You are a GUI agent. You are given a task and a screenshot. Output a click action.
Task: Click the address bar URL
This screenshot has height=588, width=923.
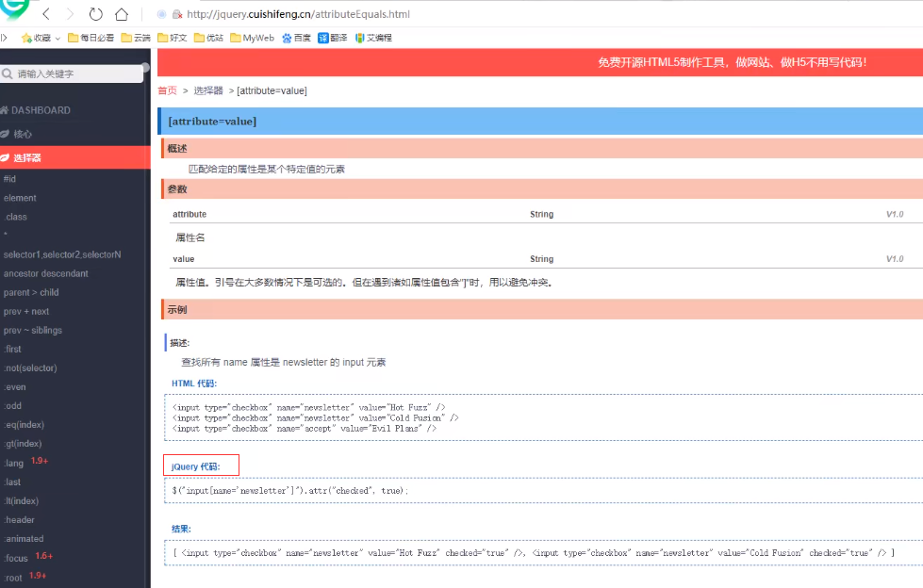pos(299,14)
